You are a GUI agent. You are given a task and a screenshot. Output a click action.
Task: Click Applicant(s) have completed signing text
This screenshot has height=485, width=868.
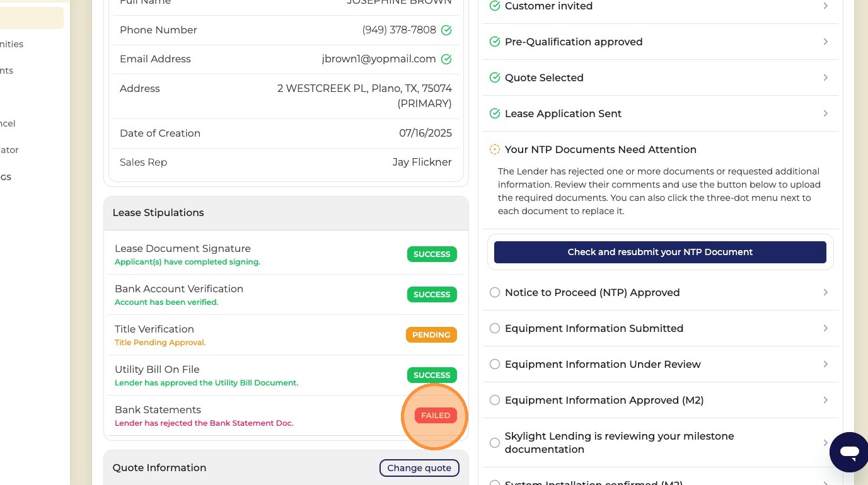pos(187,262)
